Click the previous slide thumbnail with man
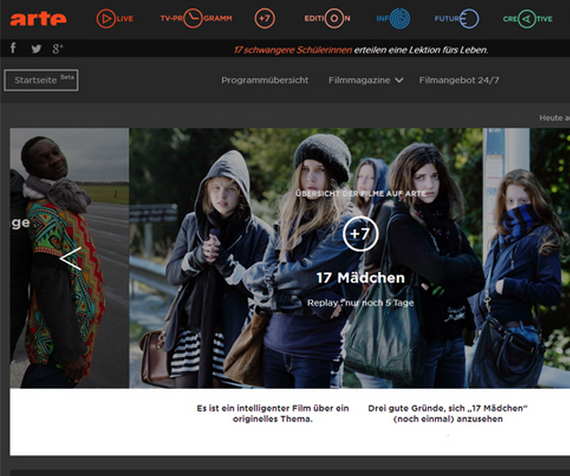 click(69, 258)
